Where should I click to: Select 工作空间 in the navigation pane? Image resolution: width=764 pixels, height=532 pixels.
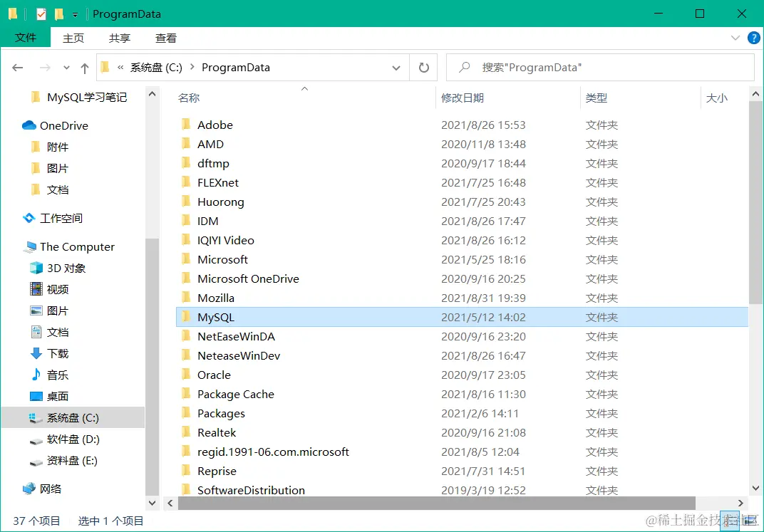pos(61,218)
